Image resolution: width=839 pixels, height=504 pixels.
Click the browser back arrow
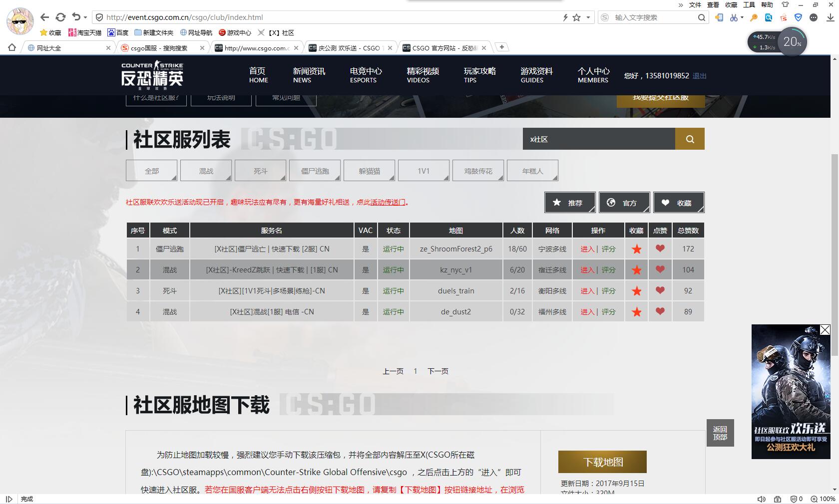pos(44,17)
